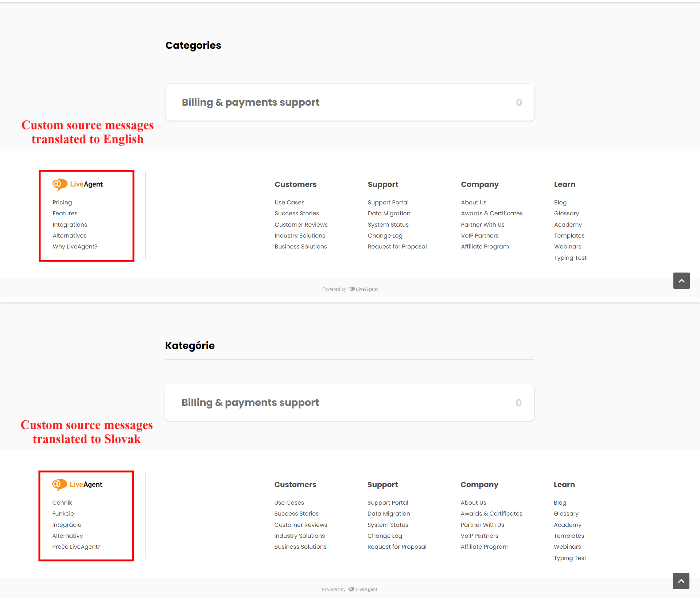Open the Funkcie link in Slovak footer
Image resolution: width=700 pixels, height=599 pixels.
pyautogui.click(x=63, y=514)
